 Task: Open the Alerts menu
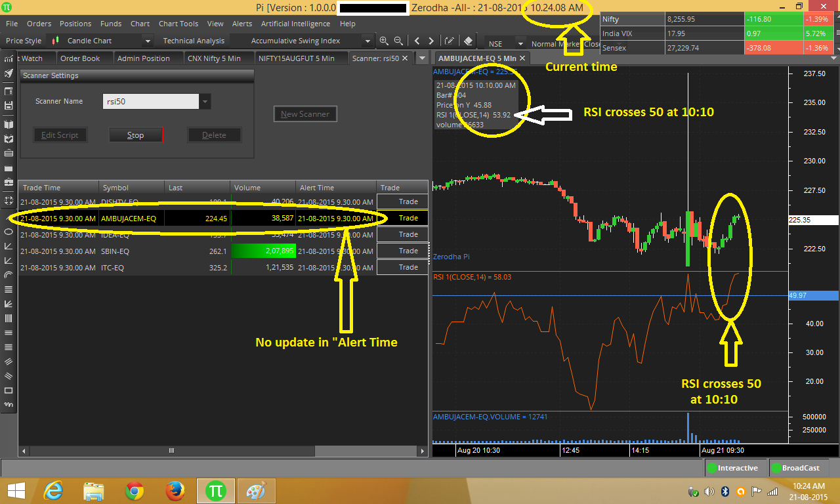point(242,24)
